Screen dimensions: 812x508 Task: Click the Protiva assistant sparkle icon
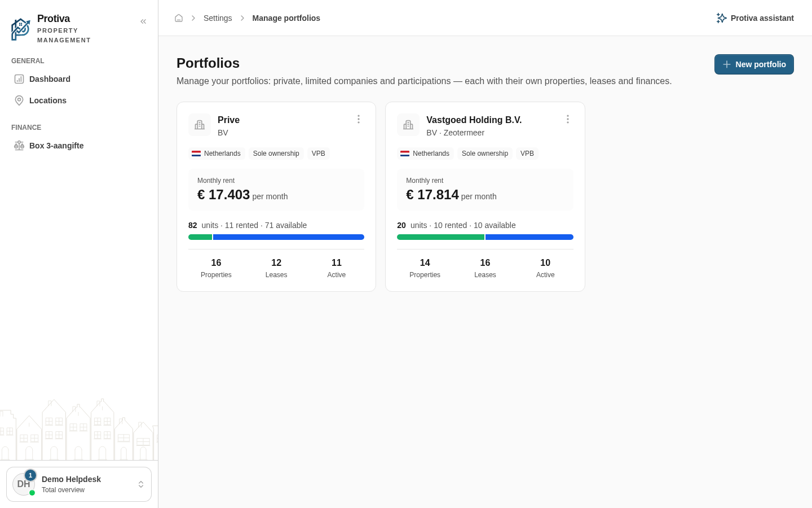(x=721, y=18)
